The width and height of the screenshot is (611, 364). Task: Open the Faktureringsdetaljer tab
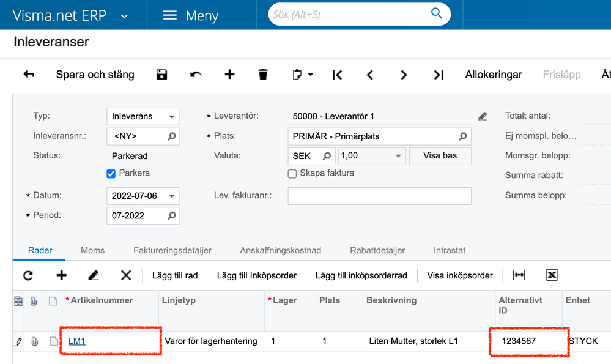(172, 250)
